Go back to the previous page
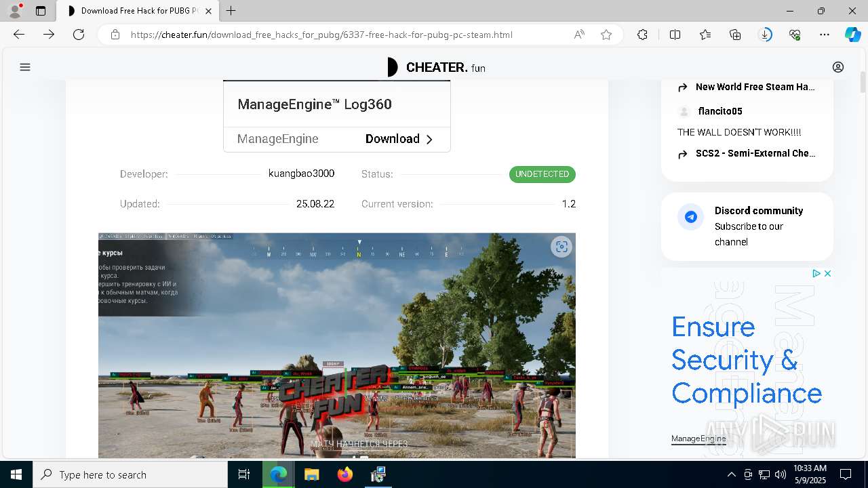 (19, 35)
